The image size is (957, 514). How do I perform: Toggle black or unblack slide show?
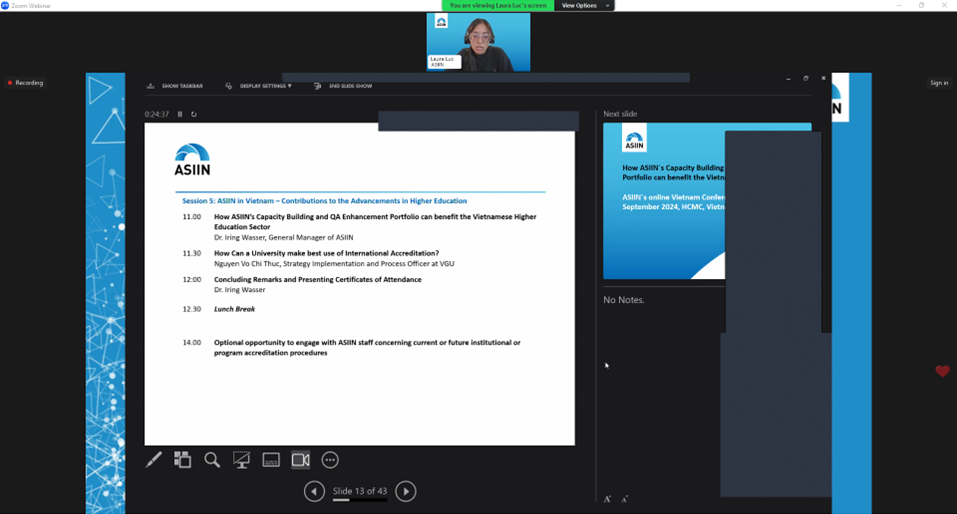242,460
